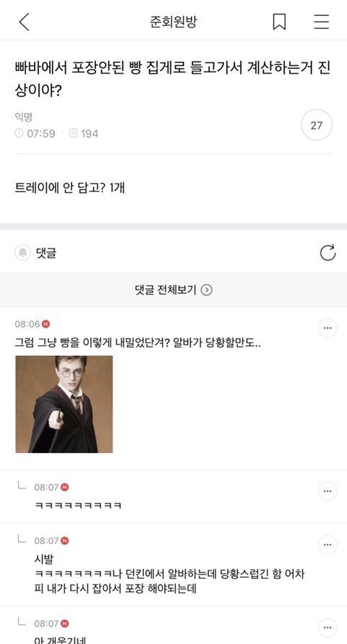Open the hamburger menu at the top right
347x644 pixels.
click(x=322, y=22)
